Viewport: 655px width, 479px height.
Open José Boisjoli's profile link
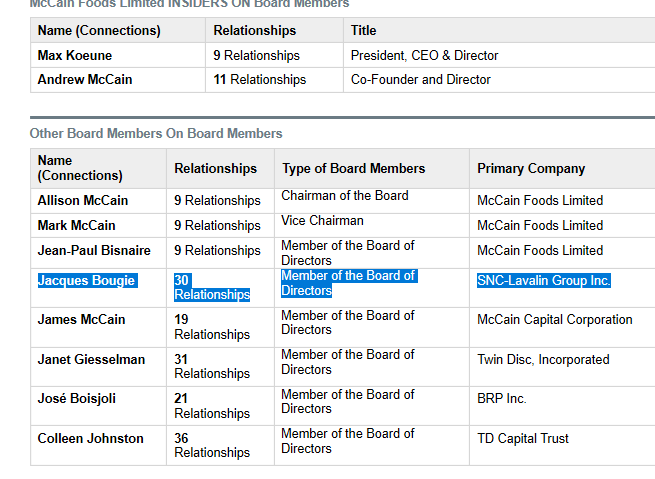click(76, 398)
